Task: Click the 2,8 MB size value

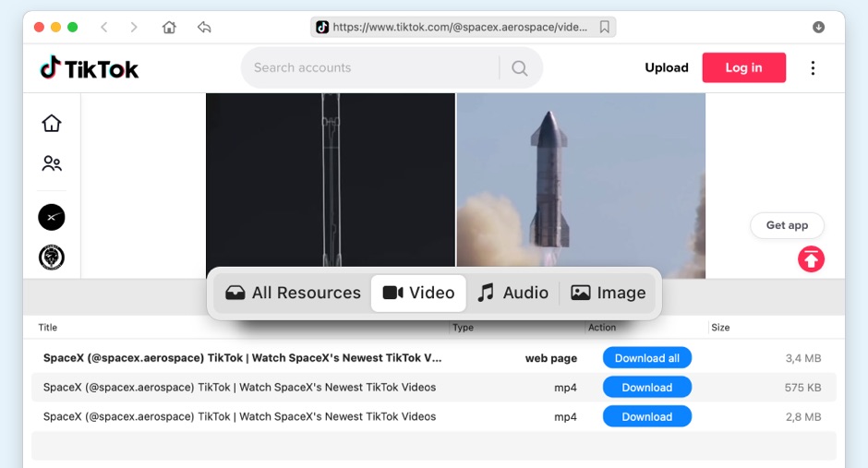Action: (803, 416)
